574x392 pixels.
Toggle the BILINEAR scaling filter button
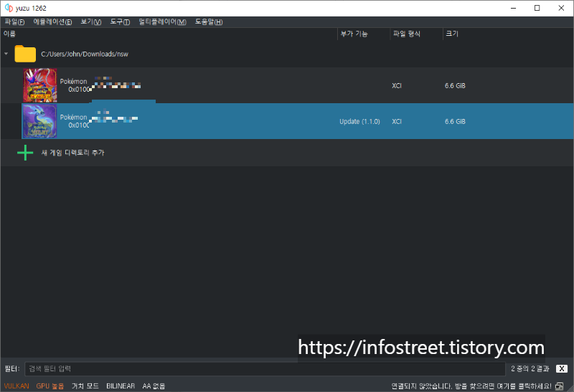pos(121,386)
